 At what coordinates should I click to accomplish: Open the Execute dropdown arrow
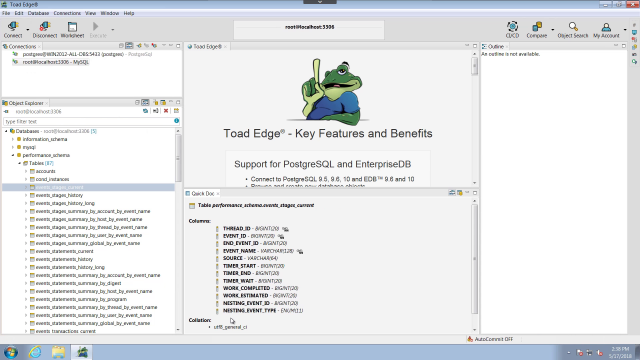tap(113, 30)
